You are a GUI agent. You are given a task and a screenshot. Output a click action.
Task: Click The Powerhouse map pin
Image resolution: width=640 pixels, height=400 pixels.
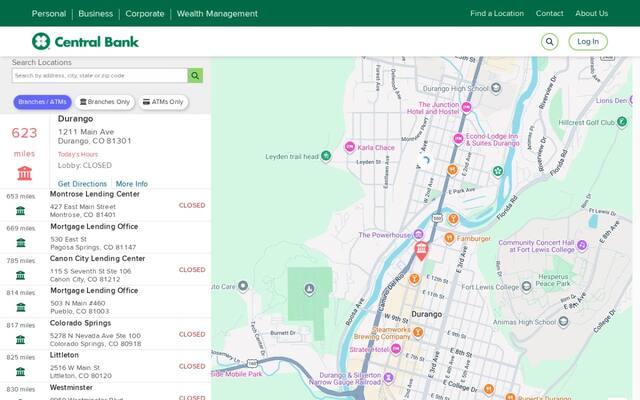[x=418, y=234]
